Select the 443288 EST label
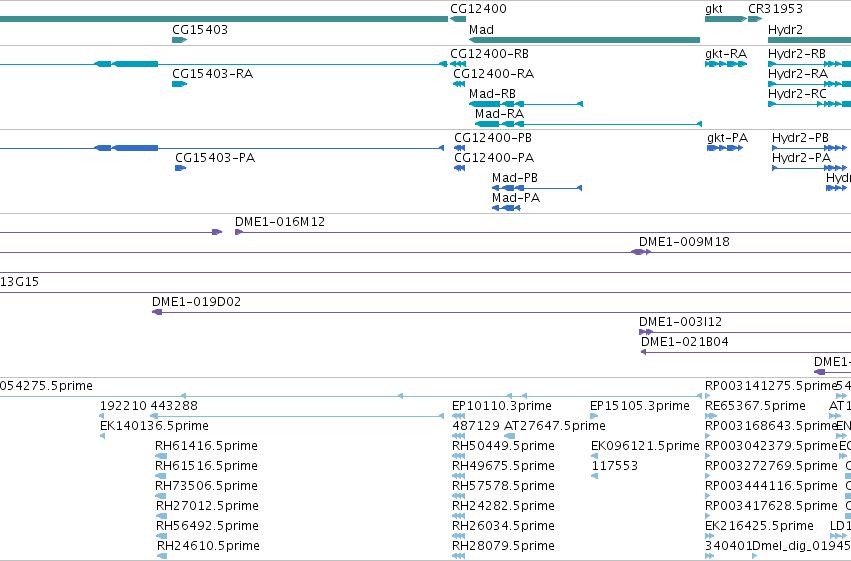 [174, 406]
